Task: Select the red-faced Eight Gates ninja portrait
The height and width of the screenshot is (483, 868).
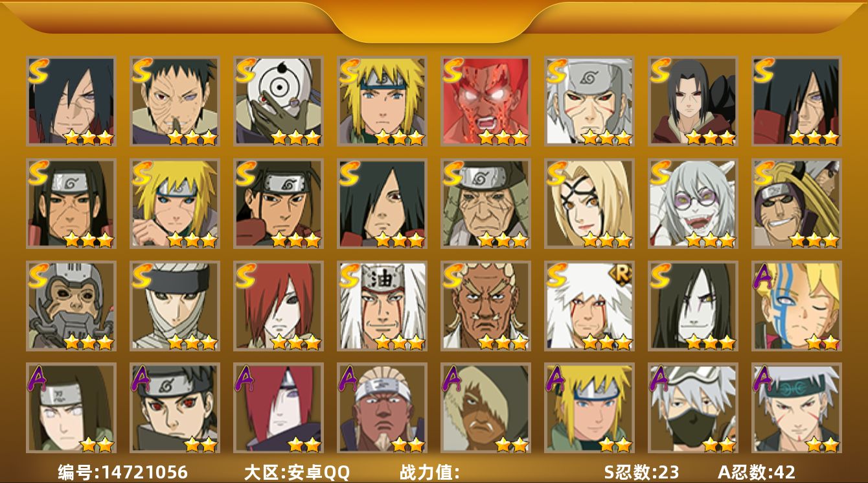Action: click(486, 100)
